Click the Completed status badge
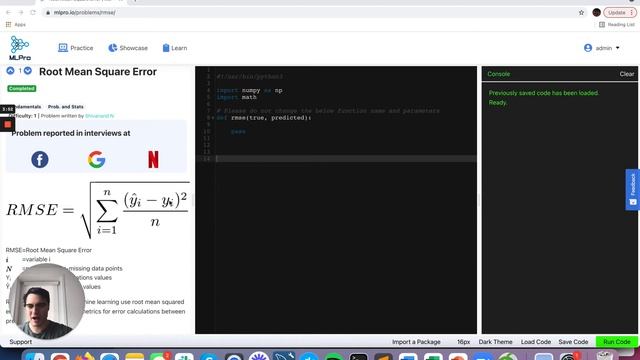 click(22, 89)
